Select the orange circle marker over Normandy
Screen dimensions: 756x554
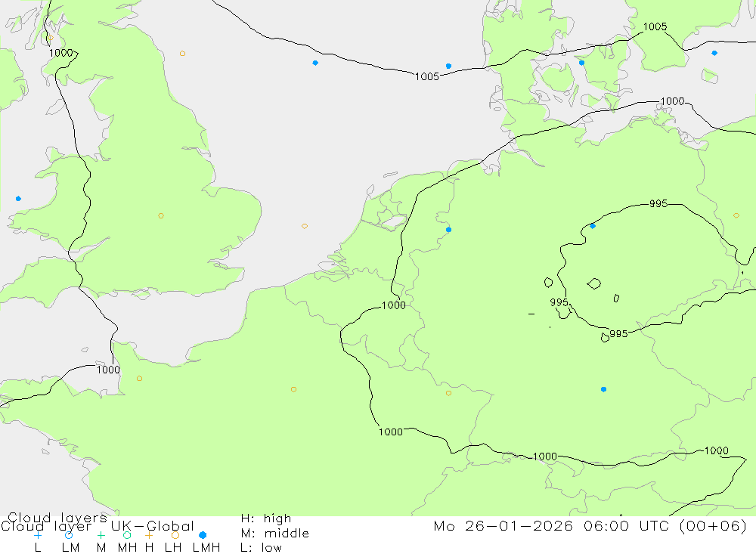139,379
